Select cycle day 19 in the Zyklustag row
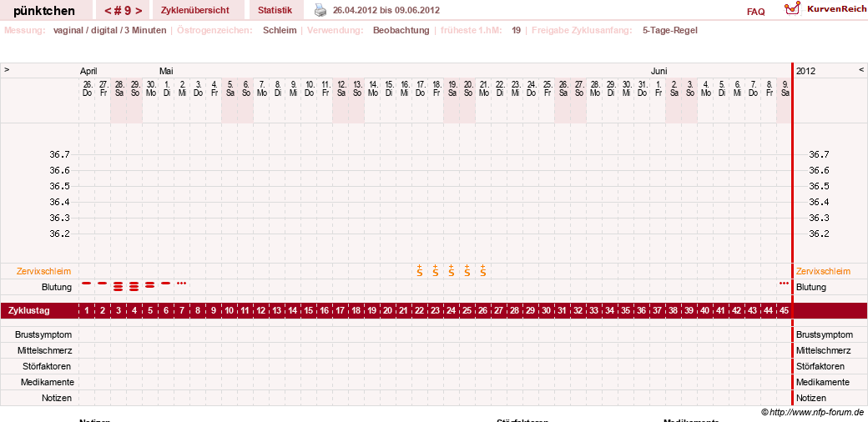This screenshot has height=422, width=868. coord(372,311)
